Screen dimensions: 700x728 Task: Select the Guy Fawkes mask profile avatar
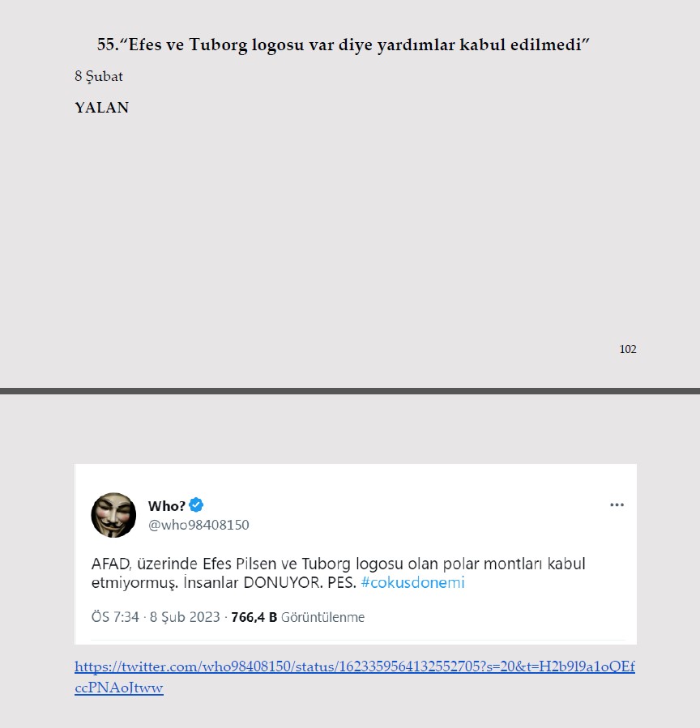[113, 515]
